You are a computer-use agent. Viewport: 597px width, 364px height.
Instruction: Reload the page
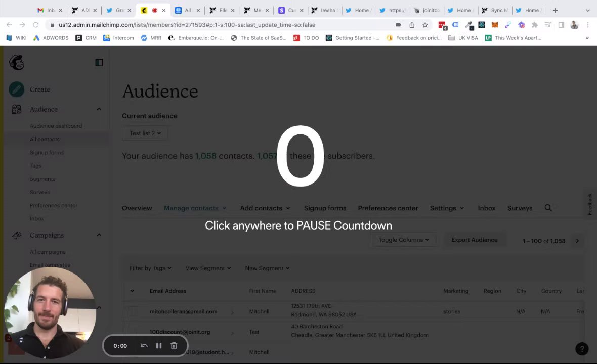click(35, 25)
